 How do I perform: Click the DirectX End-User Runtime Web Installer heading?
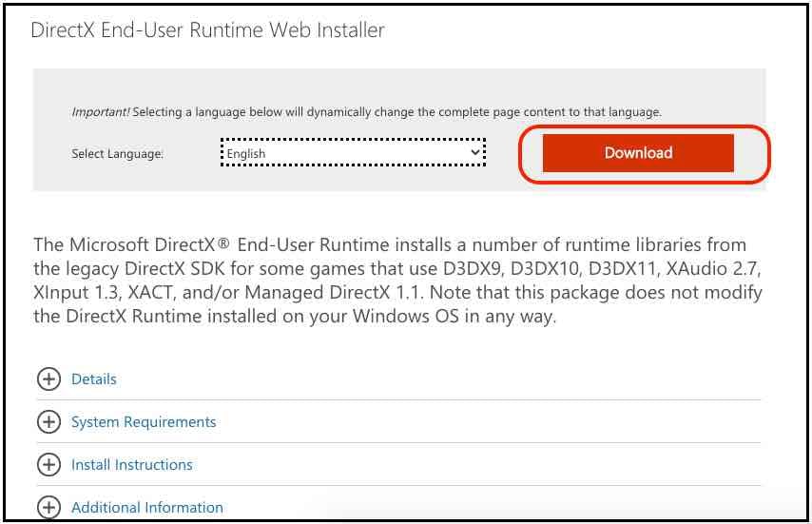point(207,30)
